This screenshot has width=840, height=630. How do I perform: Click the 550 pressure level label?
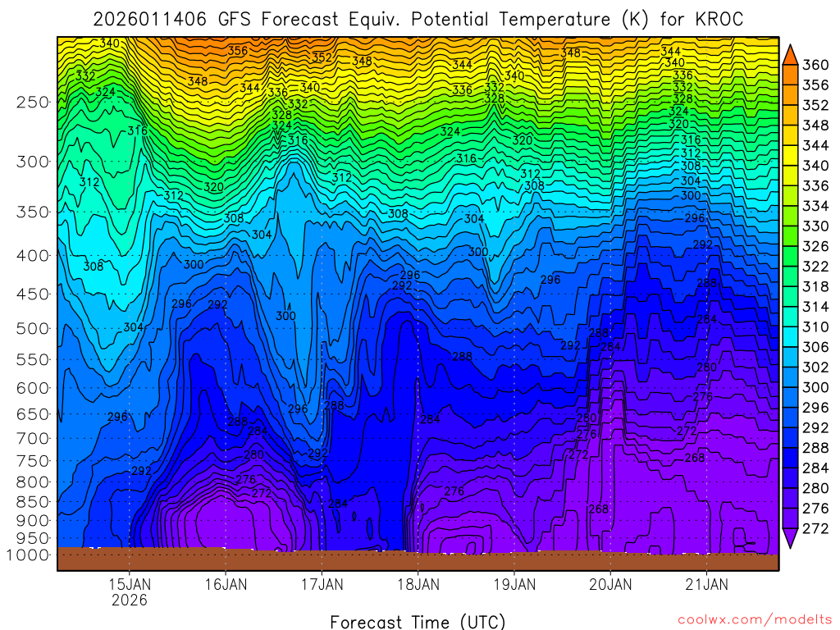[33, 359]
